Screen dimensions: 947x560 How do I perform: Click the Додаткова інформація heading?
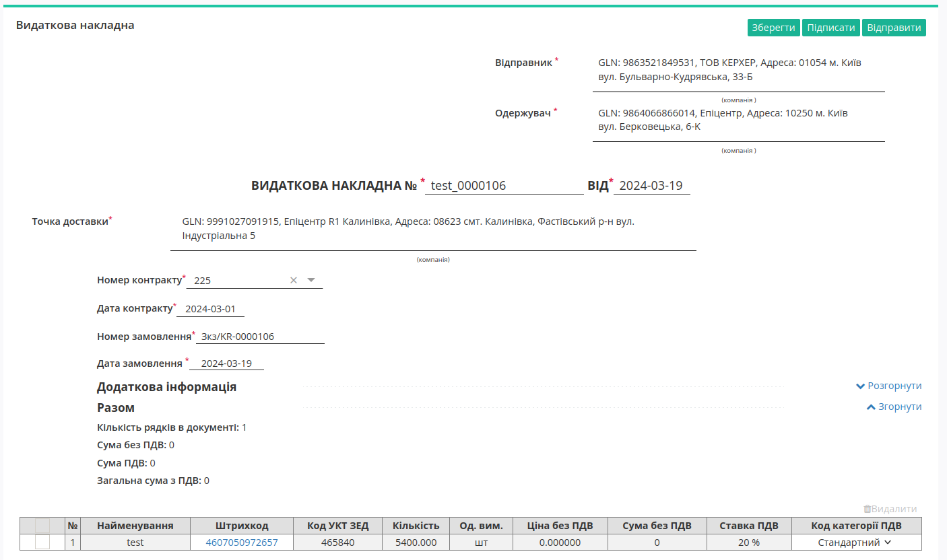coord(166,387)
